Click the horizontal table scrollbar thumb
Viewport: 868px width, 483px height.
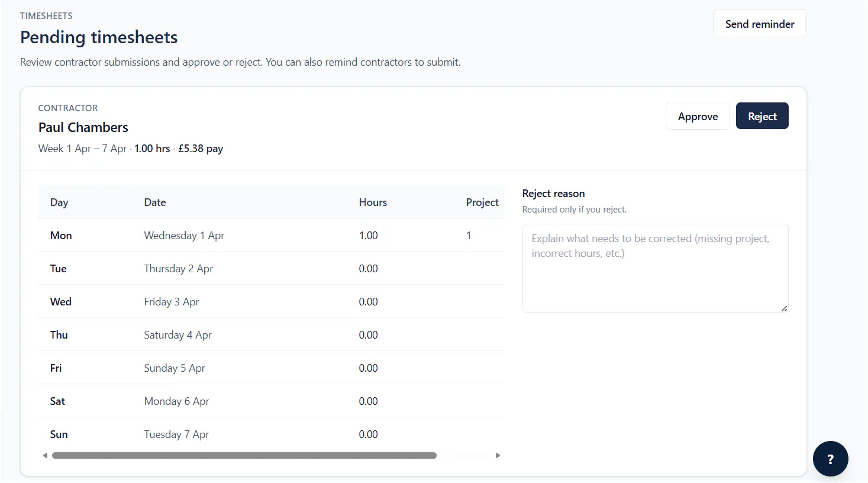[x=244, y=455]
